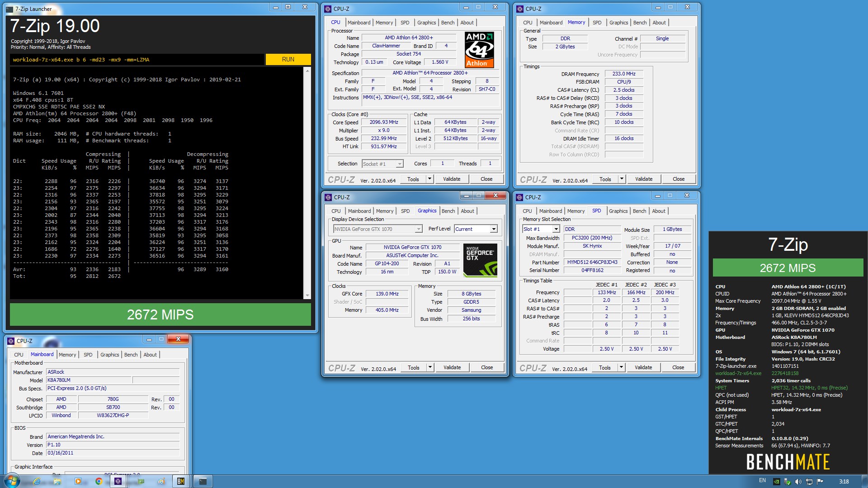Open Action Center flag tray icon
Screen dimensions: 868x488
820,482
